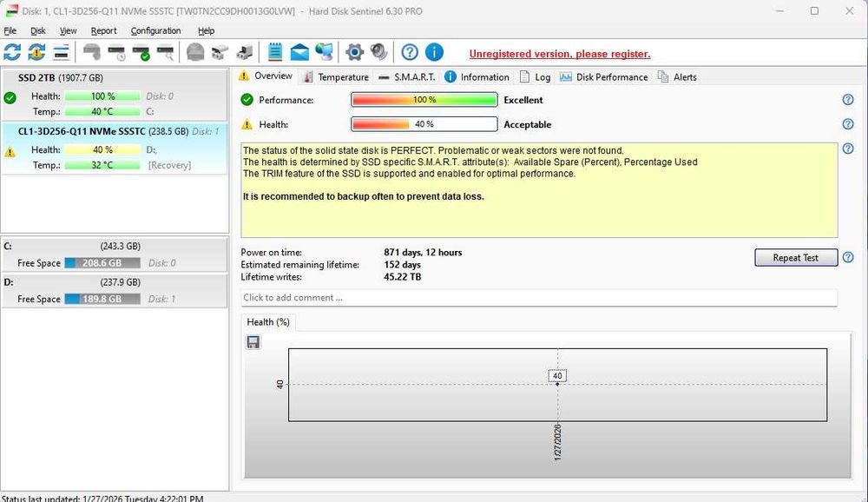This screenshot has width=868, height=502.
Task: Click the Unregistered version, please register link
Action: point(560,54)
